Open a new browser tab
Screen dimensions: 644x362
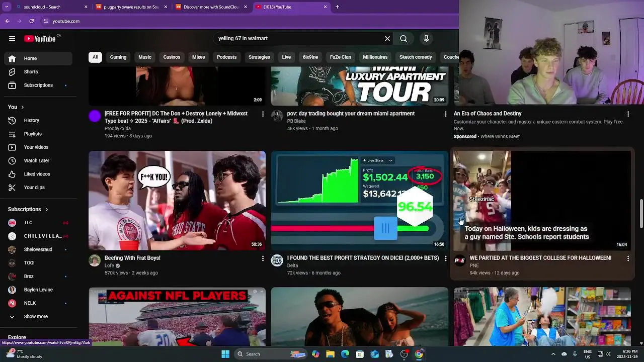[337, 7]
